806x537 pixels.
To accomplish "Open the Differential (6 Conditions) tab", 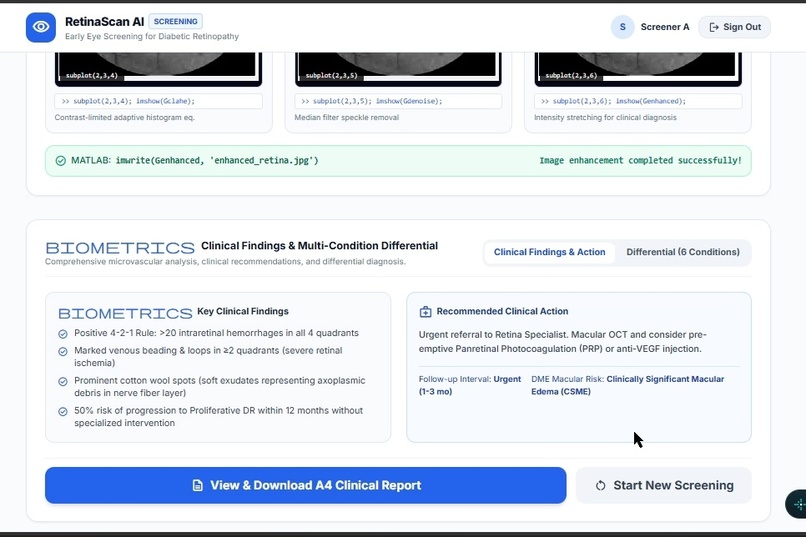I will pyautogui.click(x=683, y=252).
